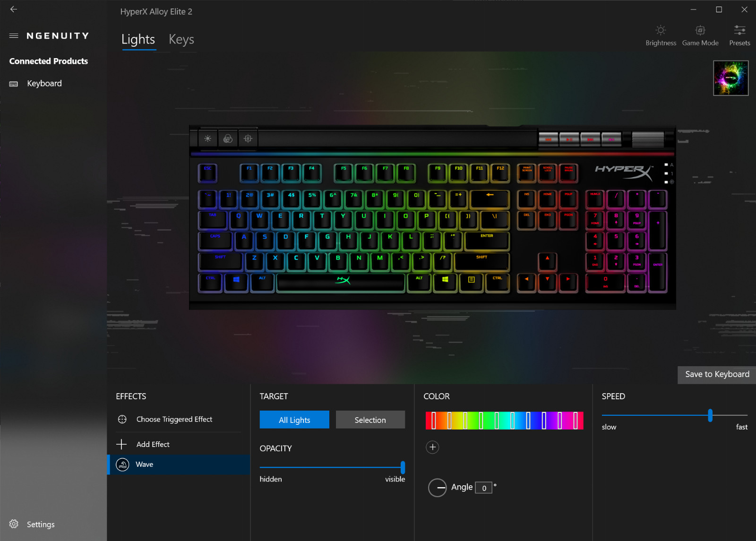The image size is (756, 541).
Task: Open Settings gear in sidebar
Action: [14, 524]
